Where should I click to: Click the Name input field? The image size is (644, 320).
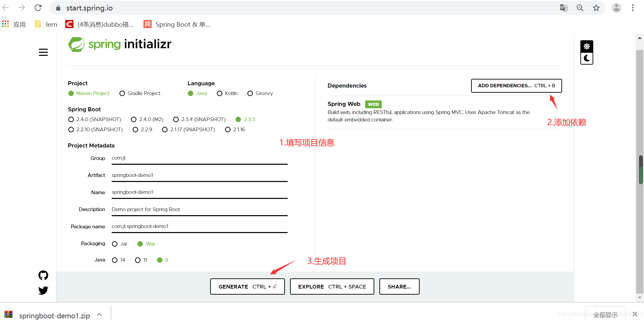200,192
